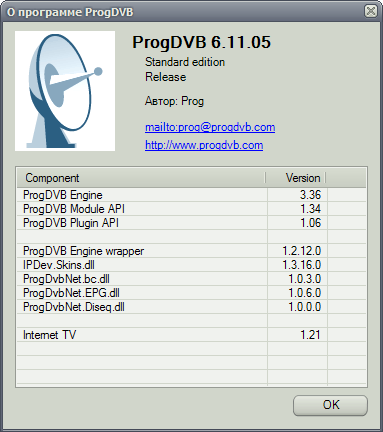Screen dimensions: 383x432
Task: Sort by the Component column header
Action: point(141,178)
